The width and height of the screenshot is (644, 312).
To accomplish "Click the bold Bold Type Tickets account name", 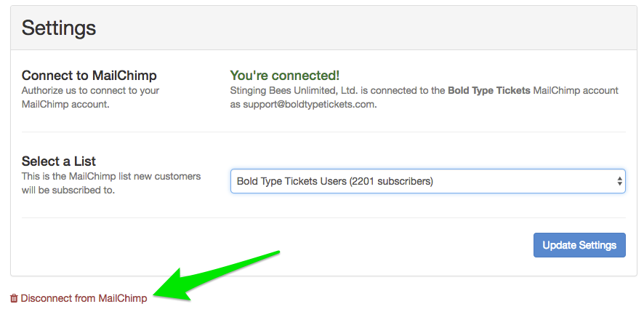I will [488, 90].
